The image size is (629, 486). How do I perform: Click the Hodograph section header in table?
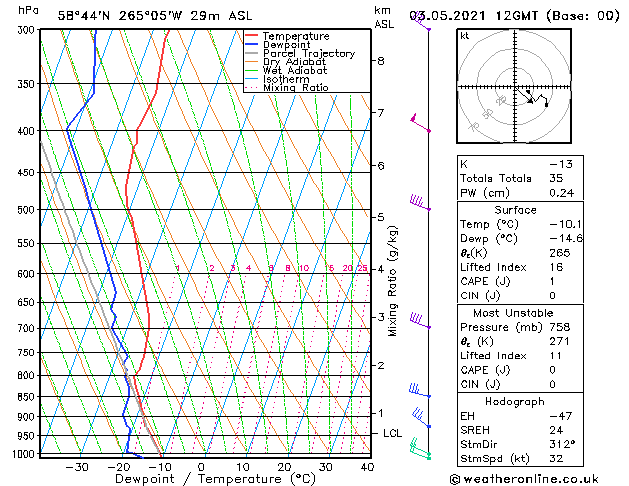[510, 401]
